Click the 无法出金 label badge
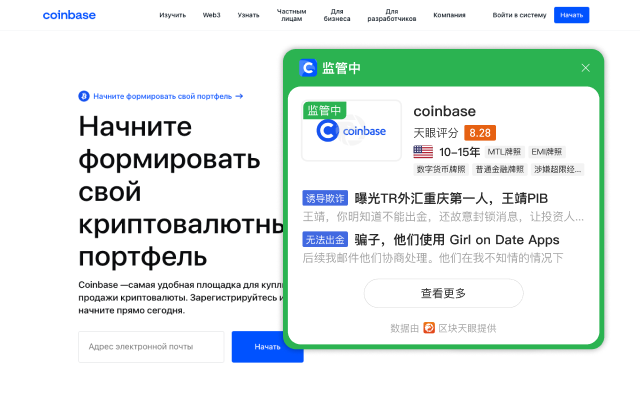640x400 pixels. coord(325,240)
